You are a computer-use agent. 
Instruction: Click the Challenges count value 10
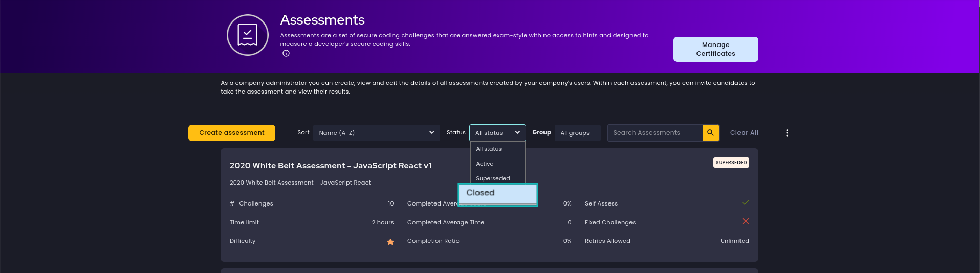pyautogui.click(x=391, y=203)
